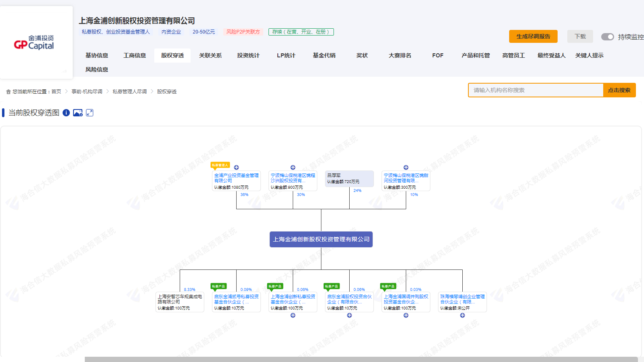Click the 私募管理人尽调 breadcrumb link
The height and width of the screenshot is (362, 644).
pyautogui.click(x=130, y=92)
